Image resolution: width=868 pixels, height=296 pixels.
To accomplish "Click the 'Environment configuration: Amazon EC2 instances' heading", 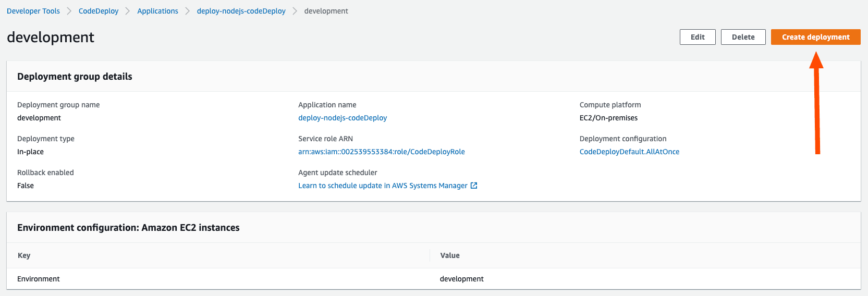I will 128,228.
